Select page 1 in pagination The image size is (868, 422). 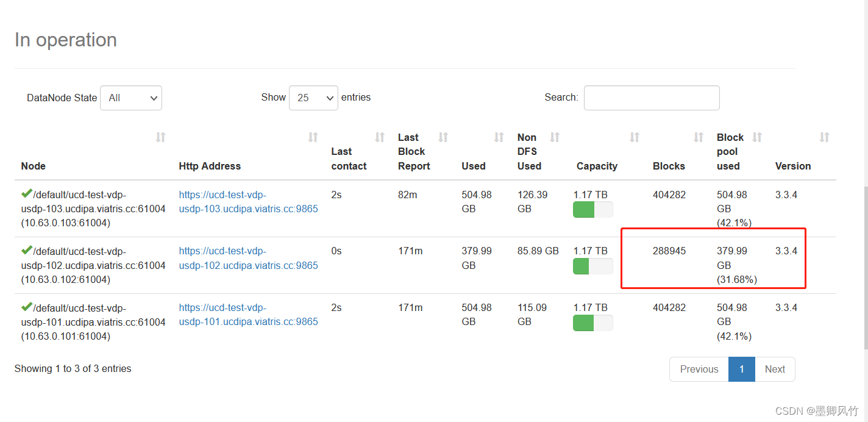[x=742, y=369]
